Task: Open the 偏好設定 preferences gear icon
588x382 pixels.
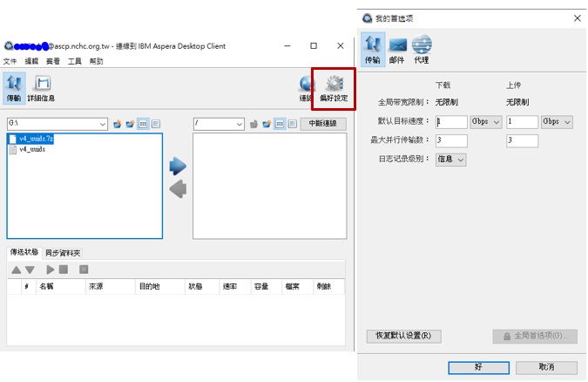Action: (334, 87)
